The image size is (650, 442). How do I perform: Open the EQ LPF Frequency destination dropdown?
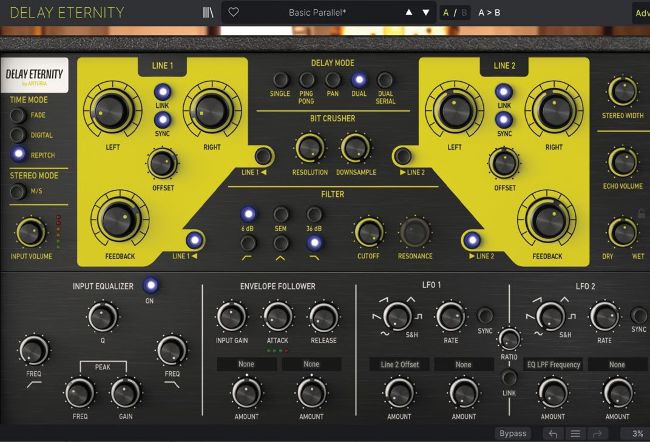(553, 364)
